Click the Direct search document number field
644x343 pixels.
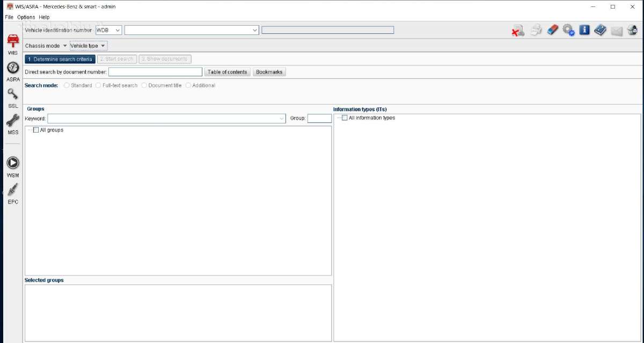(155, 72)
